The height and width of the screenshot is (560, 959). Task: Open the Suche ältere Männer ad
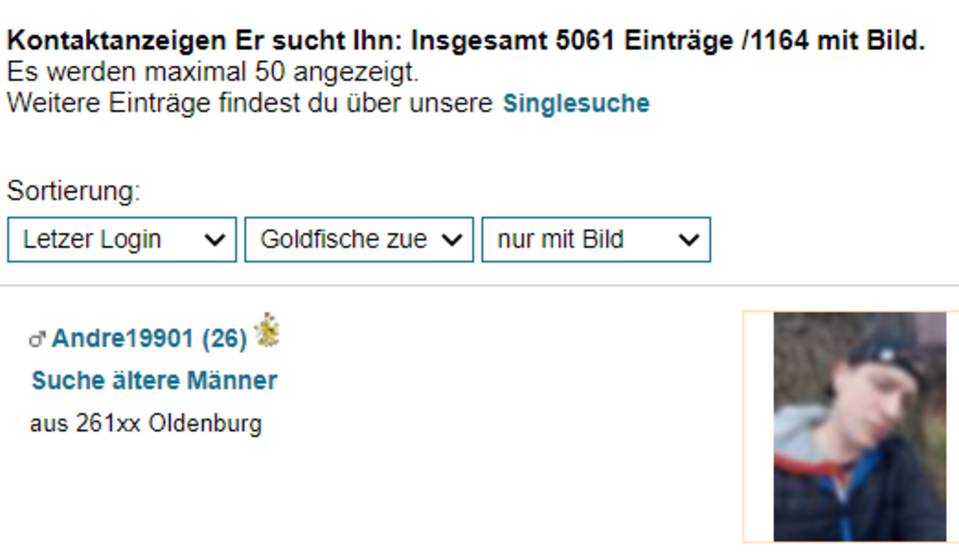point(154,380)
